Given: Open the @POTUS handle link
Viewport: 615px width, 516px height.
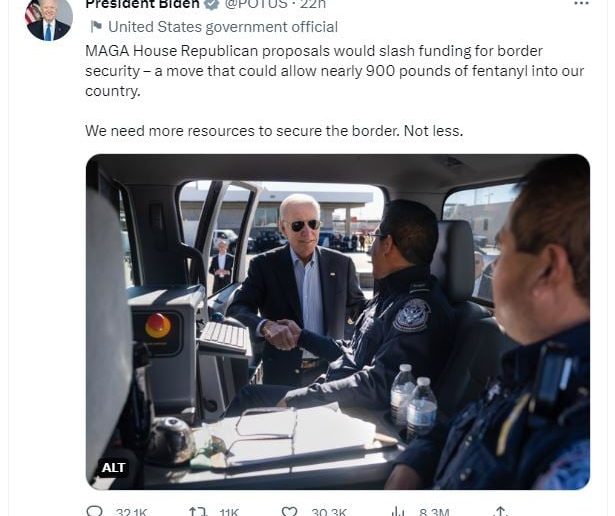Looking at the screenshot, I should tap(256, 4).
